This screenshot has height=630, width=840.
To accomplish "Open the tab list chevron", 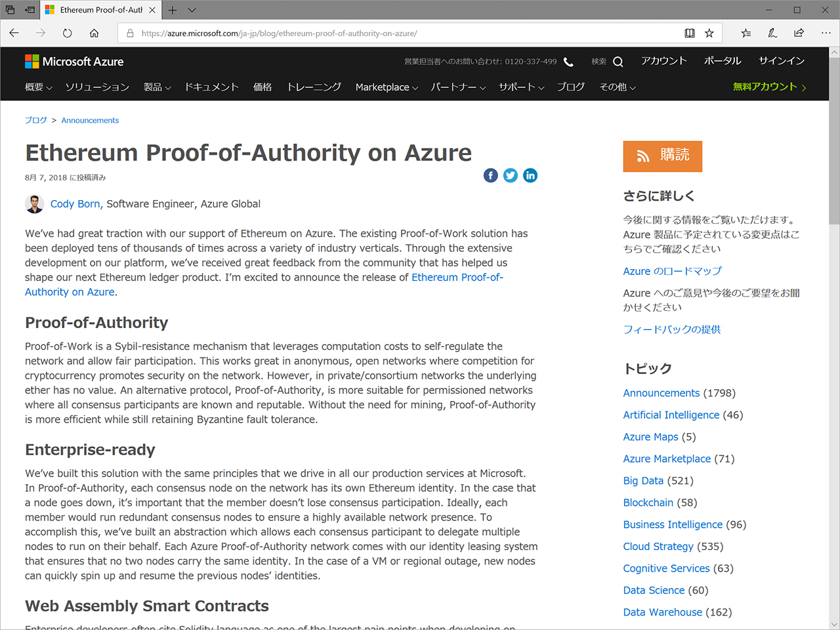I will 192,10.
